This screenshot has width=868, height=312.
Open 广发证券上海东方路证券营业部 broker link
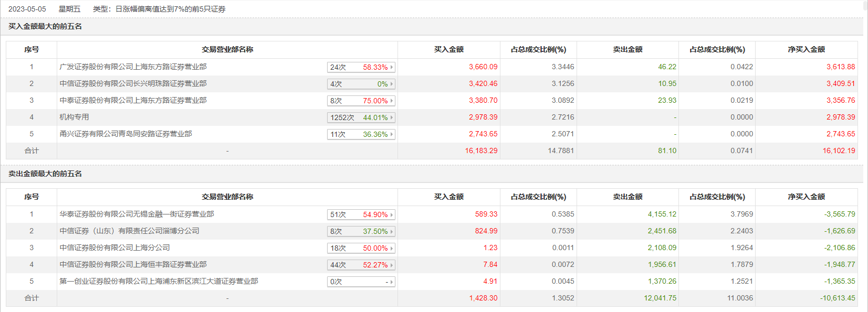133,67
